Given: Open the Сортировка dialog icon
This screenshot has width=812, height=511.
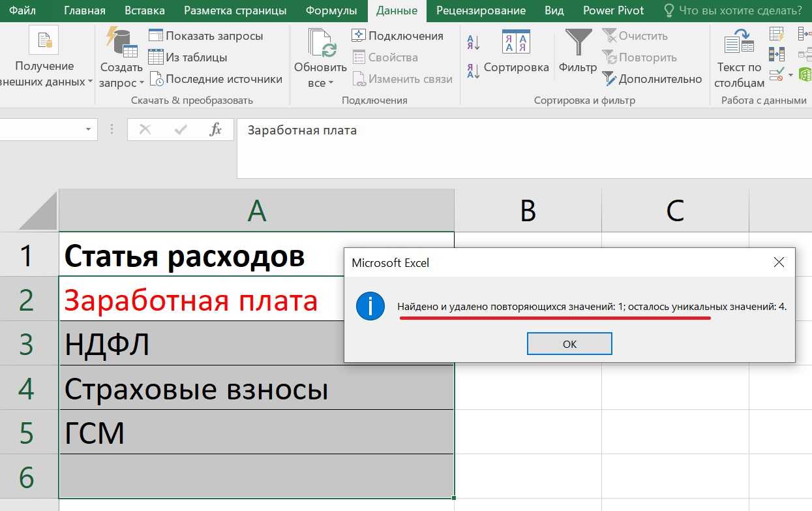Looking at the screenshot, I should pyautogui.click(x=517, y=42).
